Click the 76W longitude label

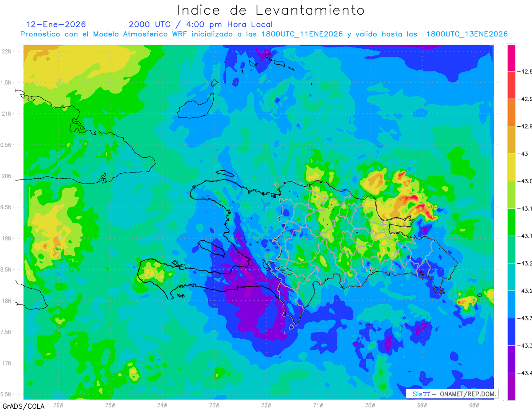58,405
